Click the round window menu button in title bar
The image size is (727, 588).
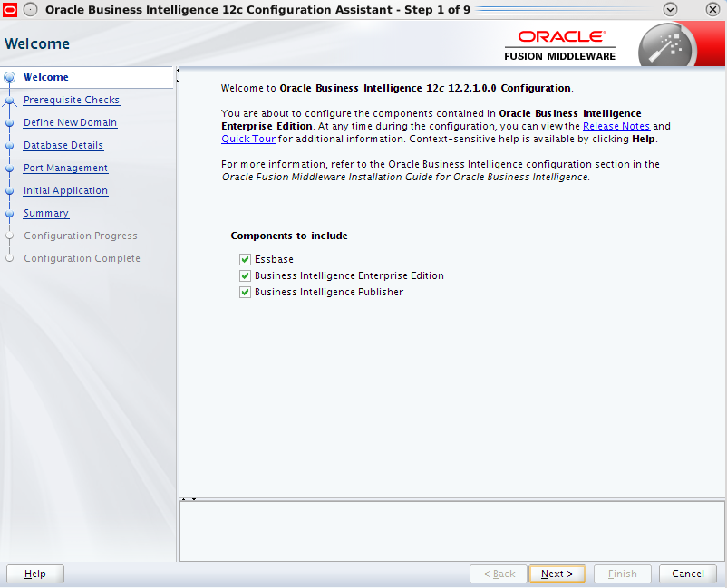tap(30, 9)
